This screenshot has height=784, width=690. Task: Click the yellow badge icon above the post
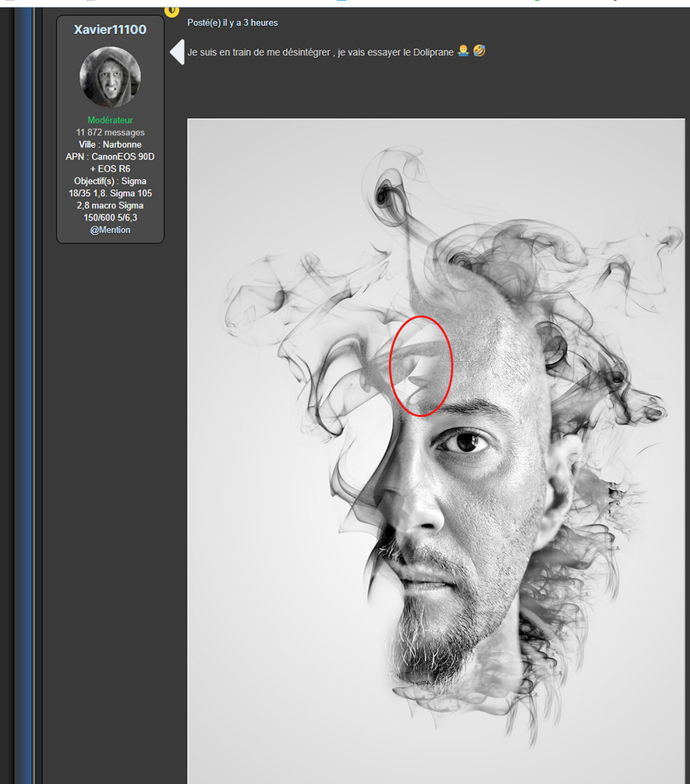pos(172,9)
